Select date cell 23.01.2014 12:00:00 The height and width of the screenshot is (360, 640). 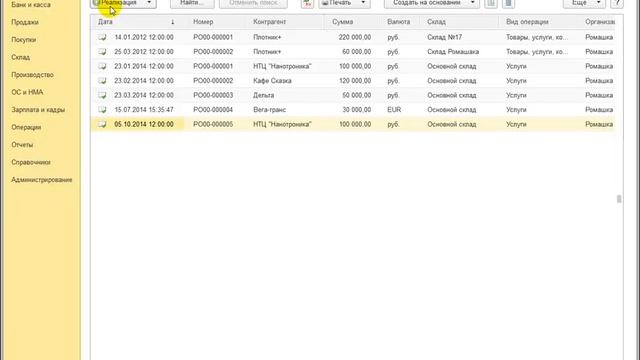coord(144,66)
